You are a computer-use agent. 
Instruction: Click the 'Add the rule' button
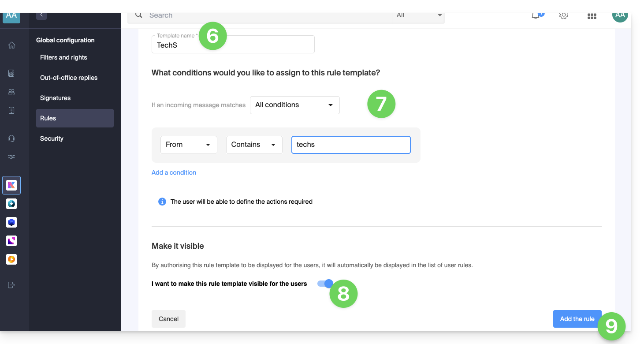(577, 319)
